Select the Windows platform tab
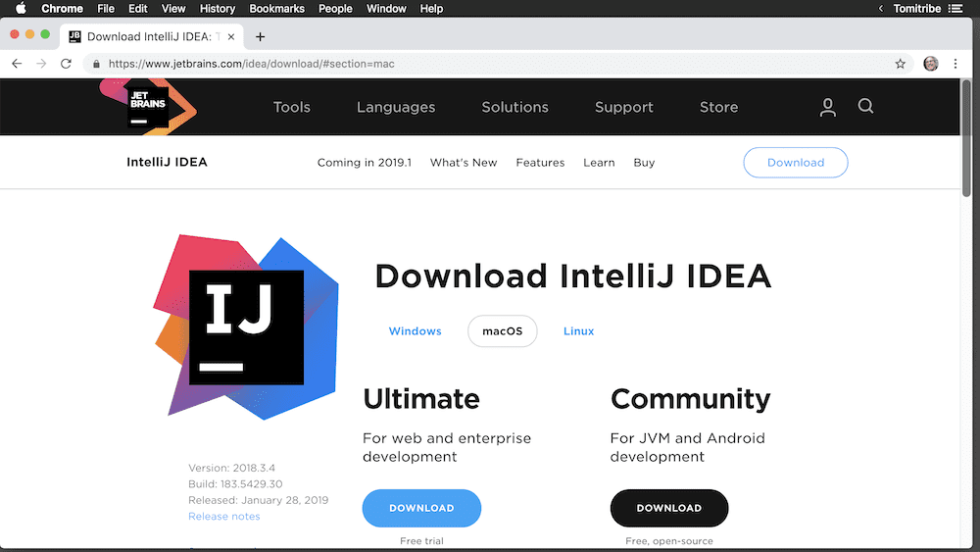The image size is (980, 552). [415, 331]
